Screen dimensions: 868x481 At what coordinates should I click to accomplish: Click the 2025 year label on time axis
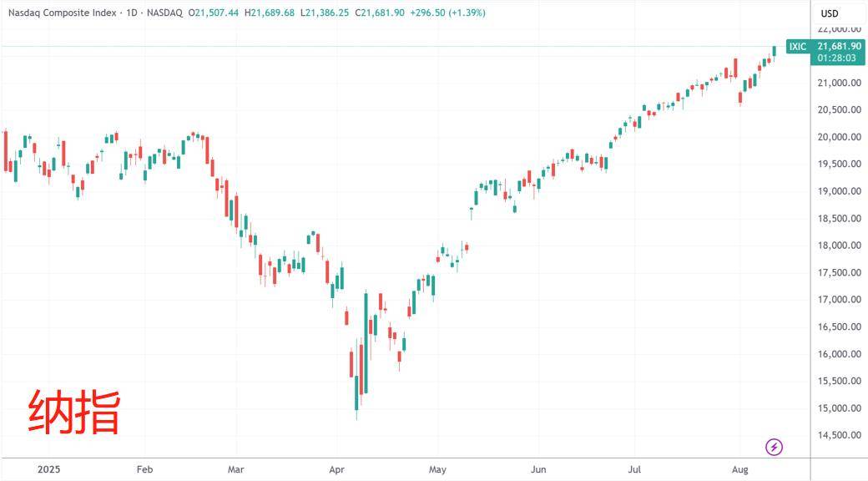(x=48, y=469)
